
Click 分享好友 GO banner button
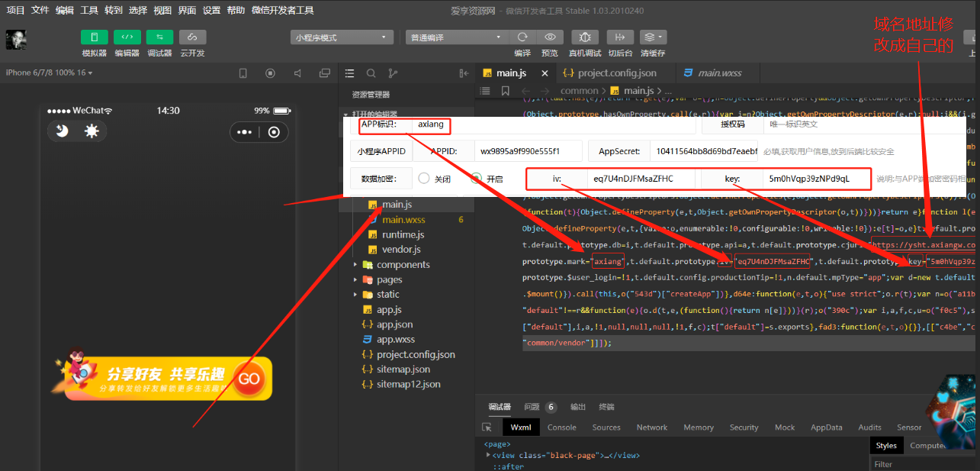(x=249, y=379)
